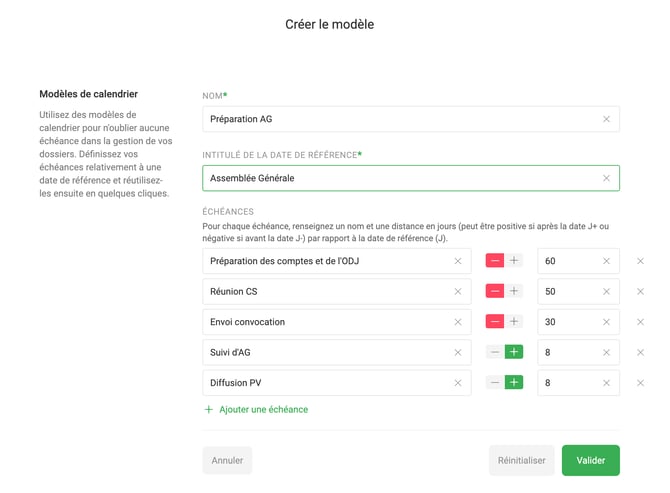Screen dimensions: 670x493
Task: Set Envoi convocation to plus sign
Action: pyautogui.click(x=514, y=322)
